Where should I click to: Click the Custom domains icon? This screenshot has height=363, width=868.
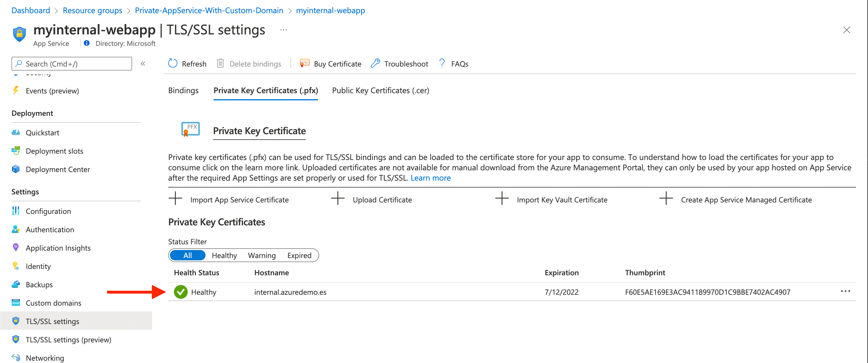point(15,303)
